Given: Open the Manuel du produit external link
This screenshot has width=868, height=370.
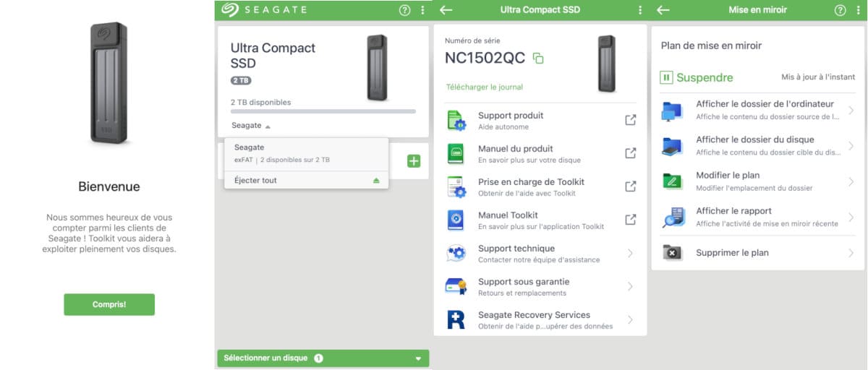Looking at the screenshot, I should (x=630, y=153).
